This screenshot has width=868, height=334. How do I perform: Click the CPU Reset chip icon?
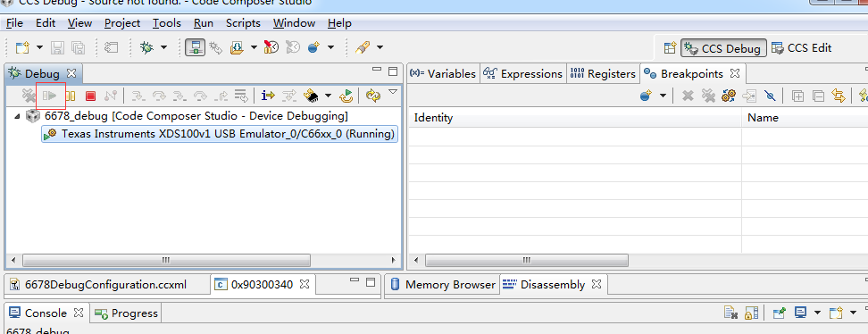[311, 96]
